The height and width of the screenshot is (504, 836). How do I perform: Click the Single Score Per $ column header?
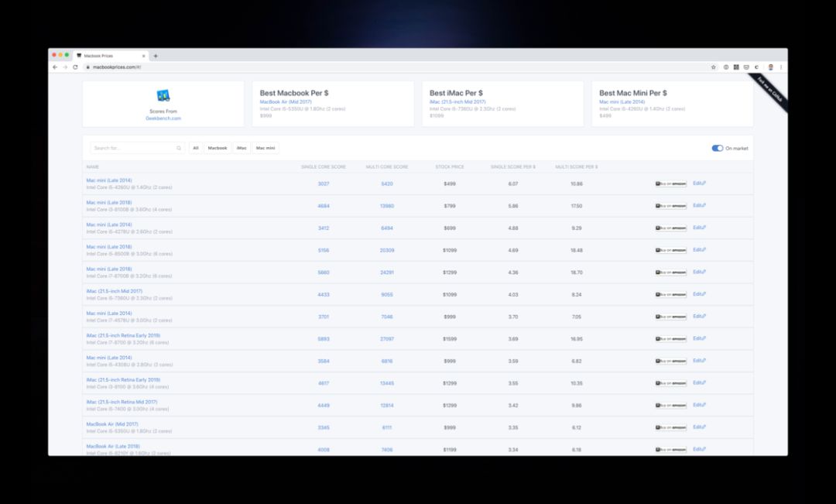513,167
